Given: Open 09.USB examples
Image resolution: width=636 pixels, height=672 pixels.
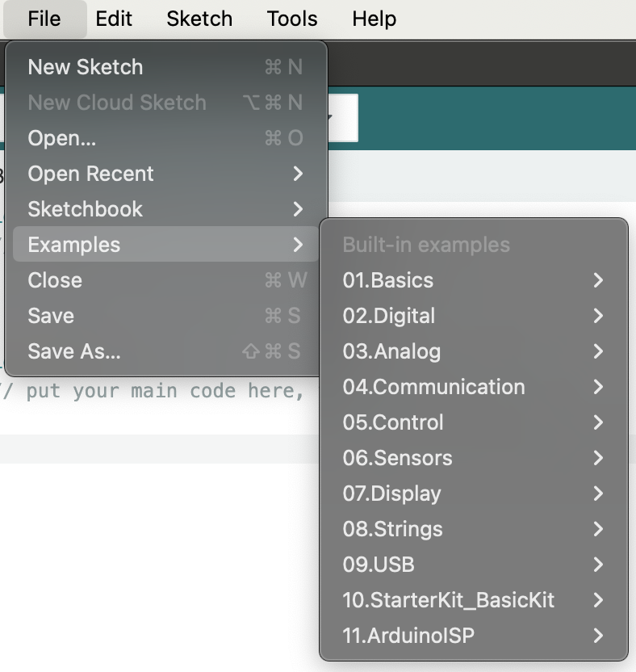Looking at the screenshot, I should click(473, 565).
